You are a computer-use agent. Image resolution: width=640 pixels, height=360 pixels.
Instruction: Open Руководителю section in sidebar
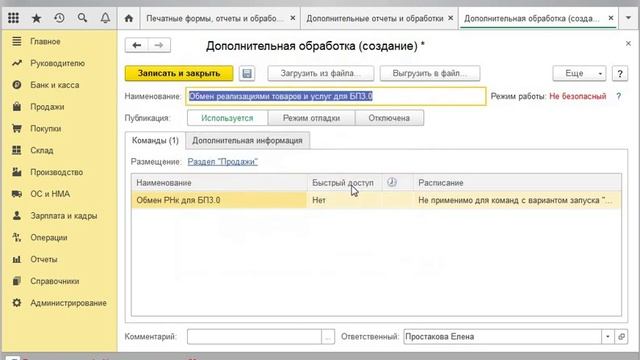click(57, 63)
